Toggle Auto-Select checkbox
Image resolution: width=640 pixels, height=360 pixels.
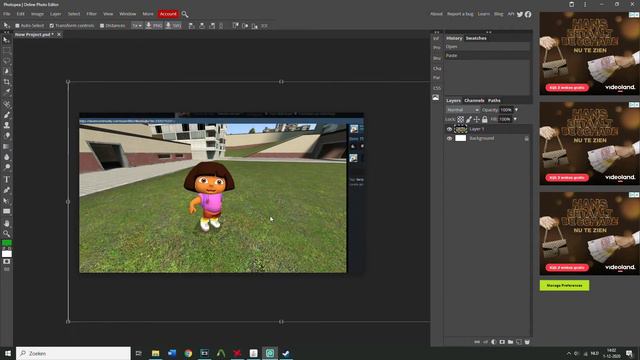[17, 25]
